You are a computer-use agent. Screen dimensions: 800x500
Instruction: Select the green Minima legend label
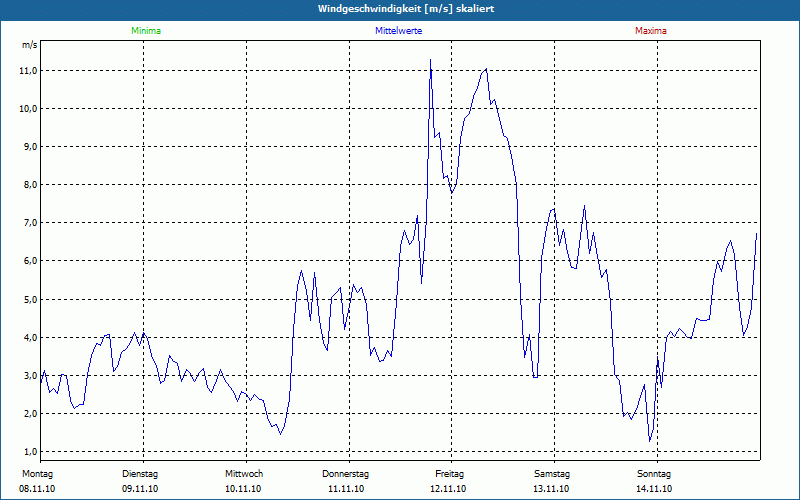point(146,31)
